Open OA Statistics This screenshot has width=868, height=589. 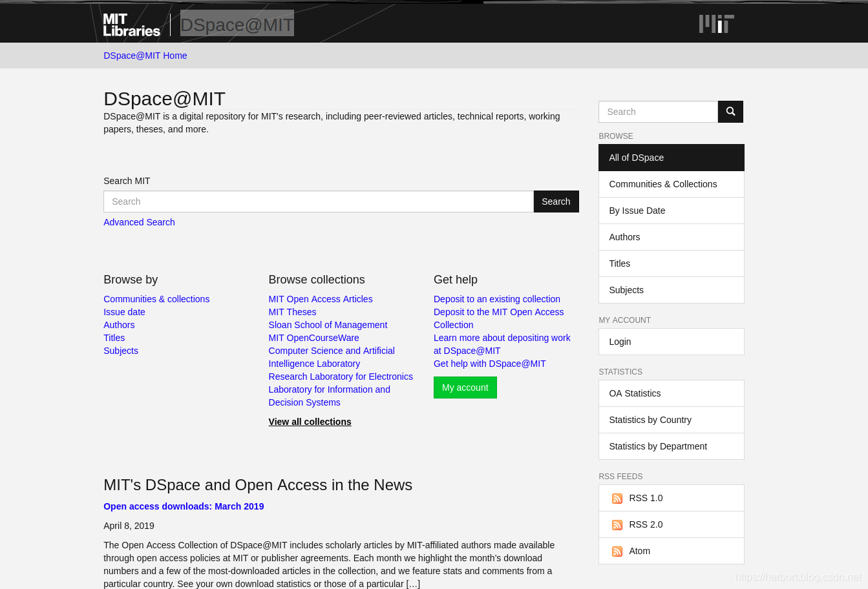(x=672, y=393)
